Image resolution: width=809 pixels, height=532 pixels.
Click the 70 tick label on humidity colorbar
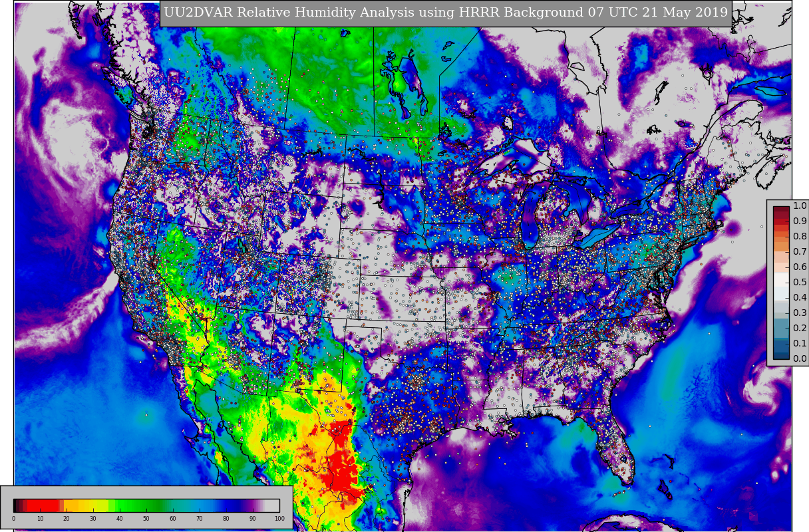(200, 519)
